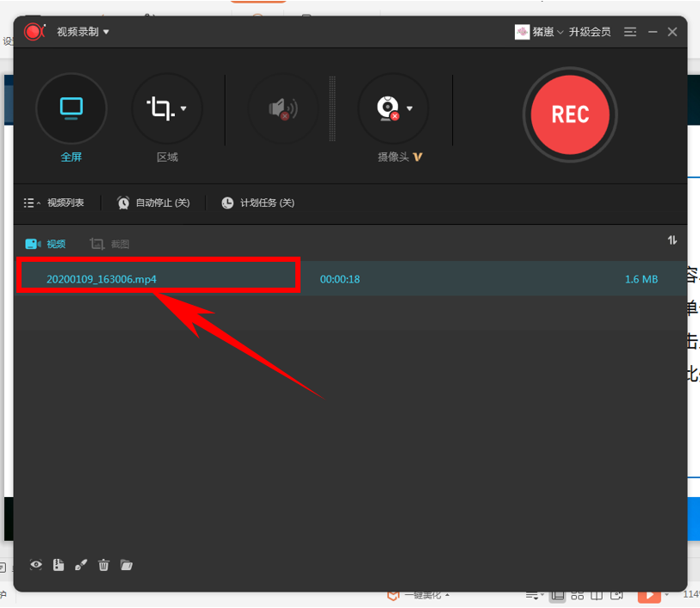Image resolution: width=700 pixels, height=608 pixels.
Task: Click the 升级会员 upgrade membership link
Action: click(x=590, y=32)
